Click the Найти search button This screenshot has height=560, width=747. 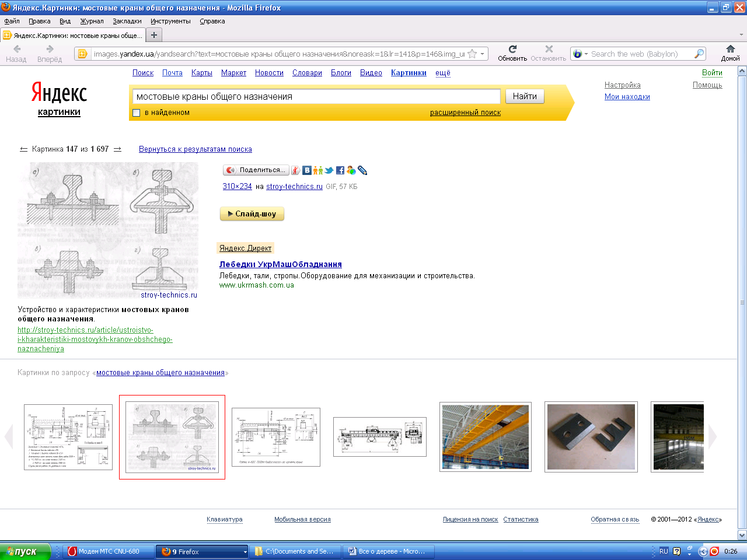tap(525, 96)
